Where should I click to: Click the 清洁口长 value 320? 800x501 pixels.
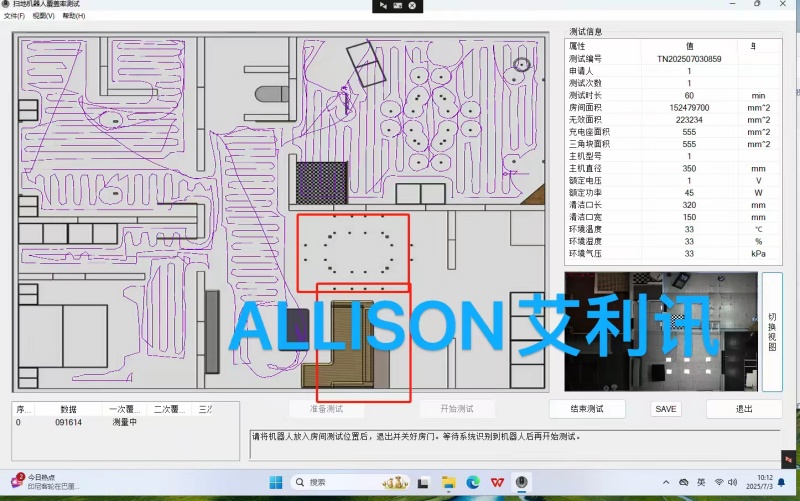pyautogui.click(x=689, y=205)
